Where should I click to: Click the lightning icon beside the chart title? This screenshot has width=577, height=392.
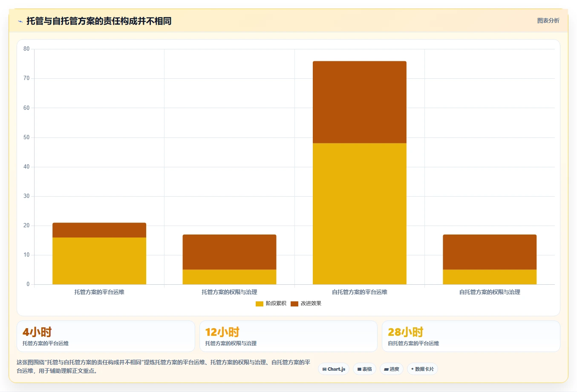20,21
